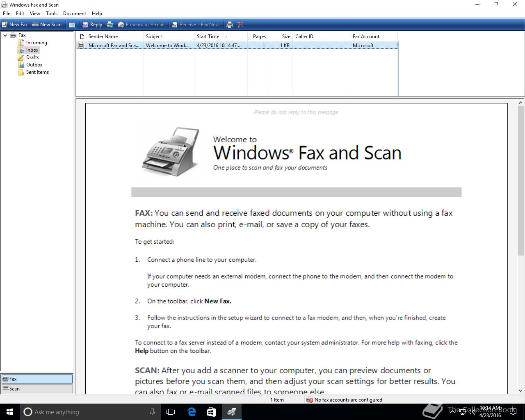Click the forward-as-fax icon next to Reply
Viewport: 525px width, 420px height.
pyautogui.click(x=110, y=25)
